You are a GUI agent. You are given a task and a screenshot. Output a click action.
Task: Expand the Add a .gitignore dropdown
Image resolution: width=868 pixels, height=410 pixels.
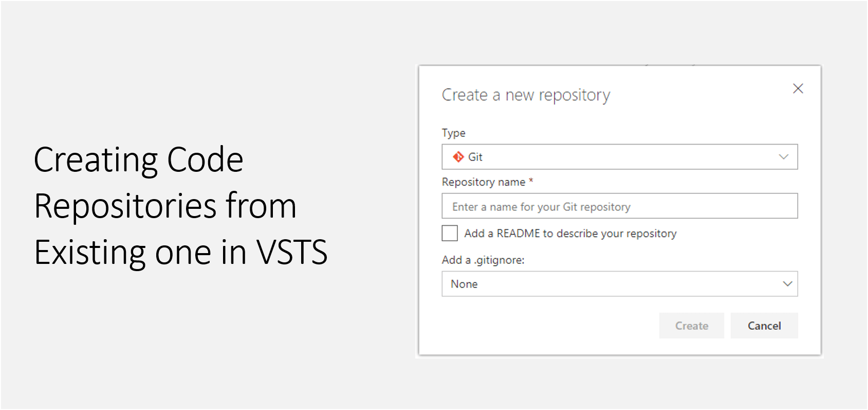tap(787, 283)
